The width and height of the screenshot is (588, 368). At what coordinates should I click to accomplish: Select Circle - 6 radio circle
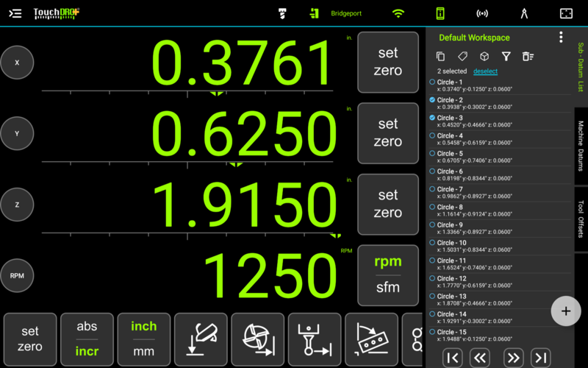click(432, 171)
